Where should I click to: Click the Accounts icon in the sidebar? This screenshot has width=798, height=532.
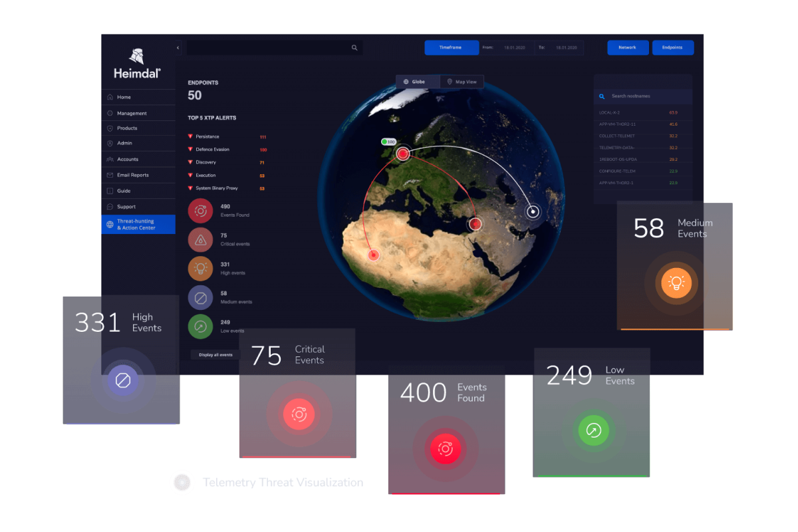(x=108, y=159)
